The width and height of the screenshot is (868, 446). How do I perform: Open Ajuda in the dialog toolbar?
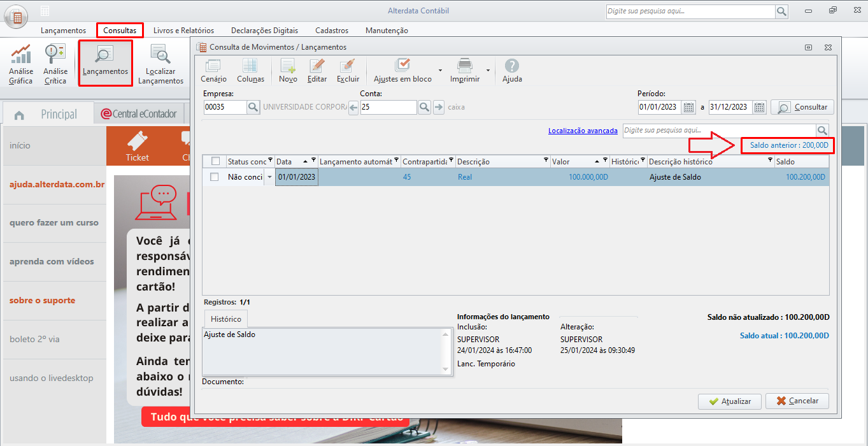[512, 70]
